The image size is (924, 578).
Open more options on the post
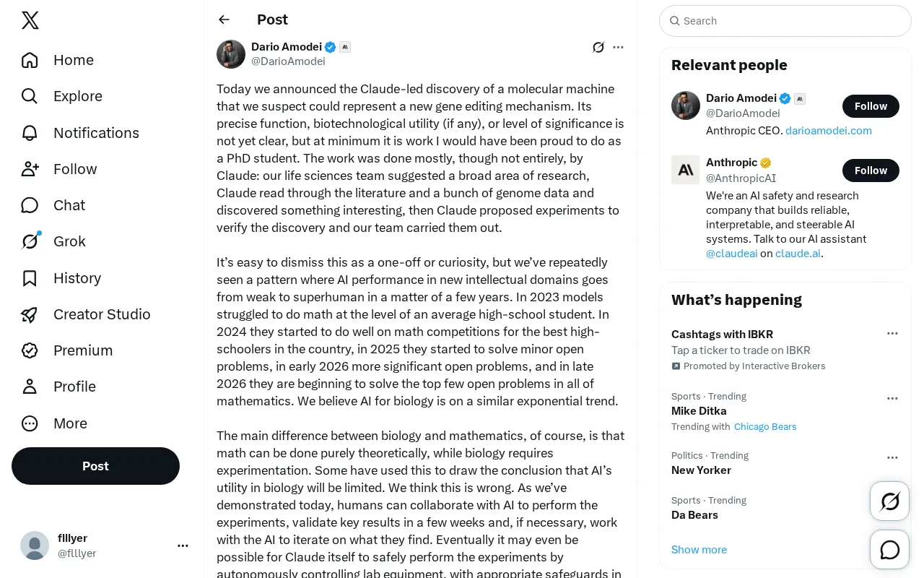tap(618, 48)
